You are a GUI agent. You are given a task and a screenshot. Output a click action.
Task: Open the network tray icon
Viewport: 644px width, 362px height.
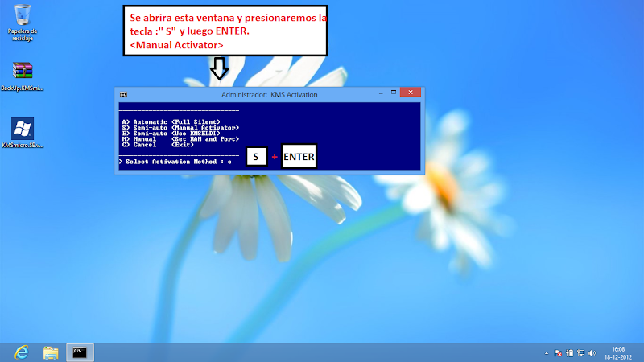580,353
